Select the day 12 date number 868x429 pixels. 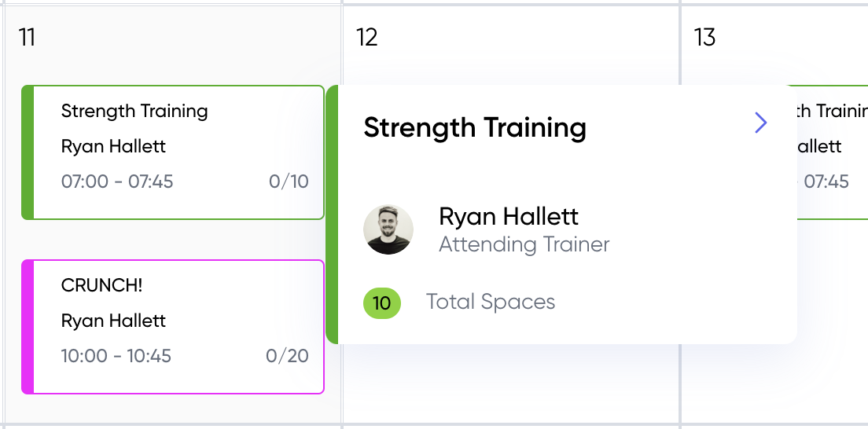tap(366, 38)
